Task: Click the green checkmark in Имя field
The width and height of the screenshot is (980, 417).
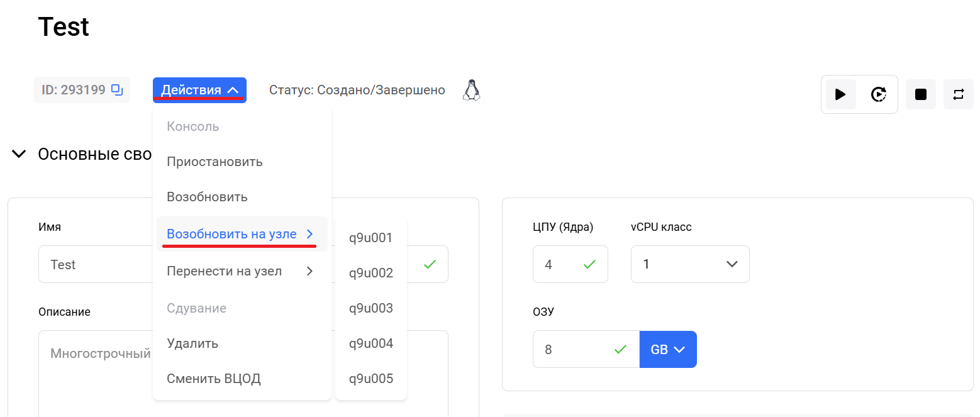Action: (x=430, y=265)
